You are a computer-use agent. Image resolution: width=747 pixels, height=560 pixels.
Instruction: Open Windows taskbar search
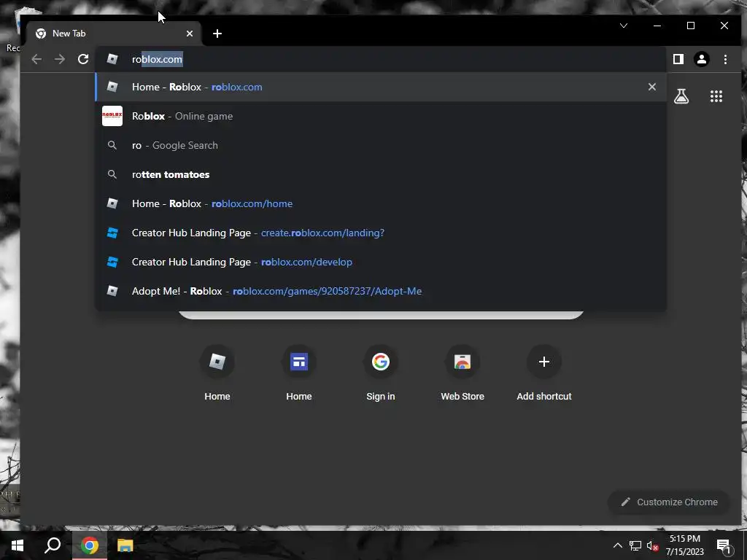click(x=53, y=545)
